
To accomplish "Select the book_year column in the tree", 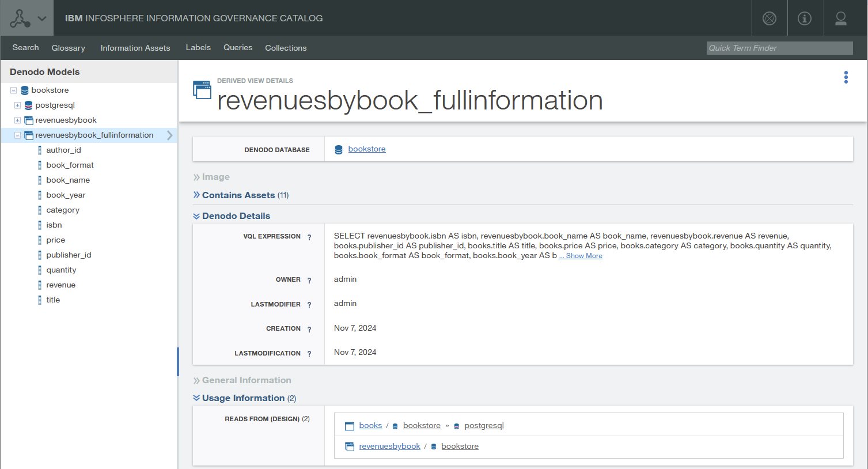I will (x=66, y=195).
